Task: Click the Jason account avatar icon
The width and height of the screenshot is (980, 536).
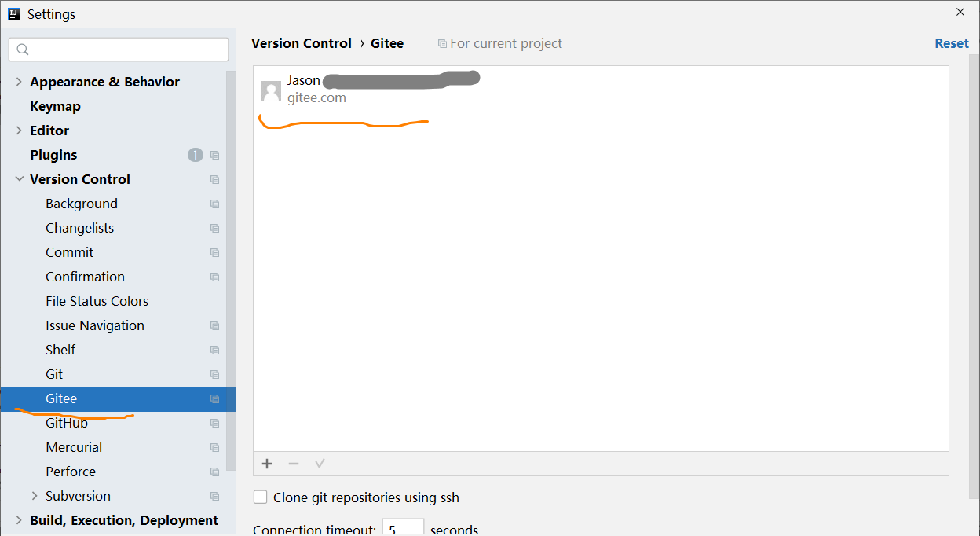Action: tap(271, 91)
